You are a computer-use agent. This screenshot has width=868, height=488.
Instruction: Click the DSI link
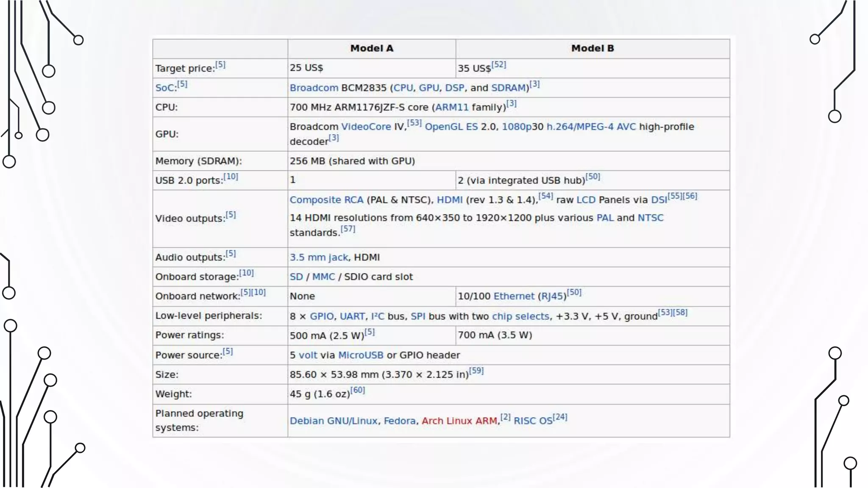coord(659,200)
